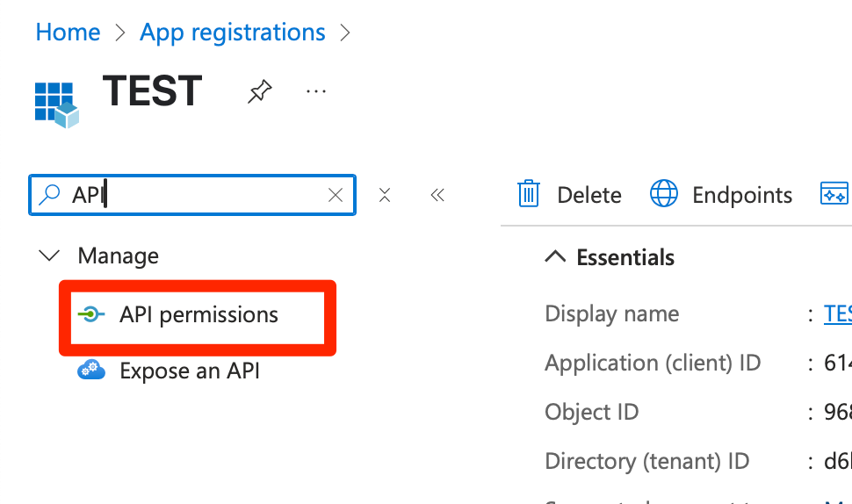852x504 pixels.
Task: Clear the API search text
Action: tap(335, 195)
